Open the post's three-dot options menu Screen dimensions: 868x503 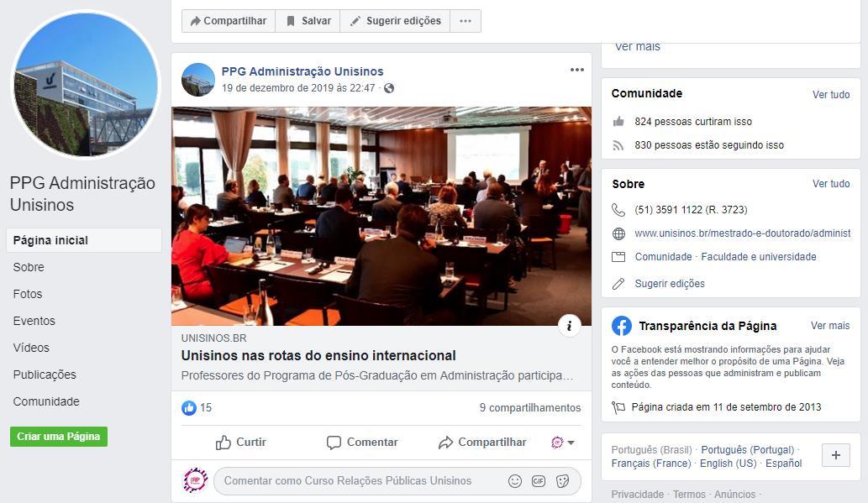[x=576, y=70]
